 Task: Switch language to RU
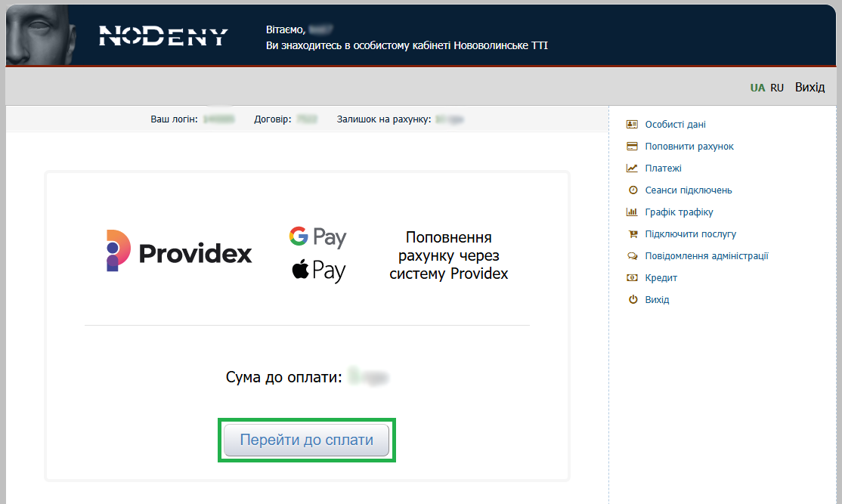point(777,88)
